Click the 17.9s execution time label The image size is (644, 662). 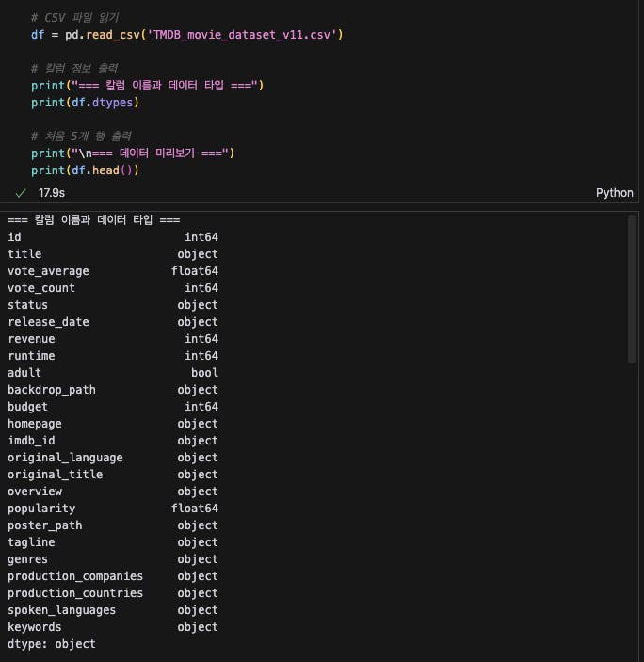[x=51, y=192]
